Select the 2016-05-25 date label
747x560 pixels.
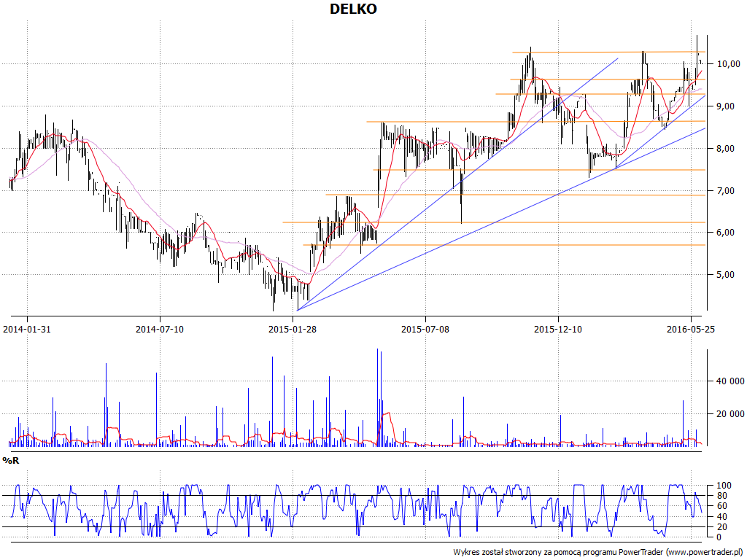pos(690,329)
